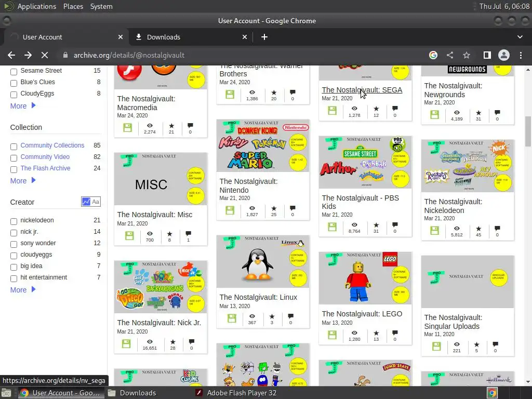Open The Nostalgivault: Nintendo title

coord(248,185)
